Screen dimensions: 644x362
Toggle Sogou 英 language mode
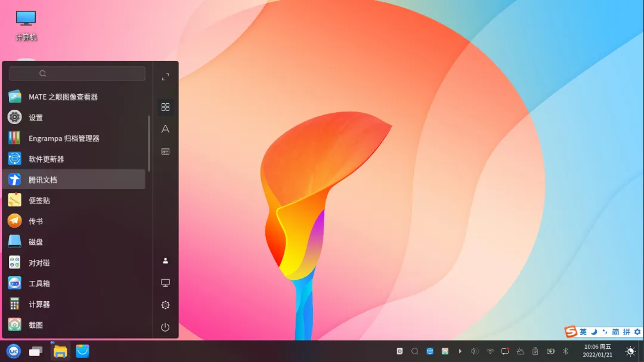pyautogui.click(x=583, y=332)
